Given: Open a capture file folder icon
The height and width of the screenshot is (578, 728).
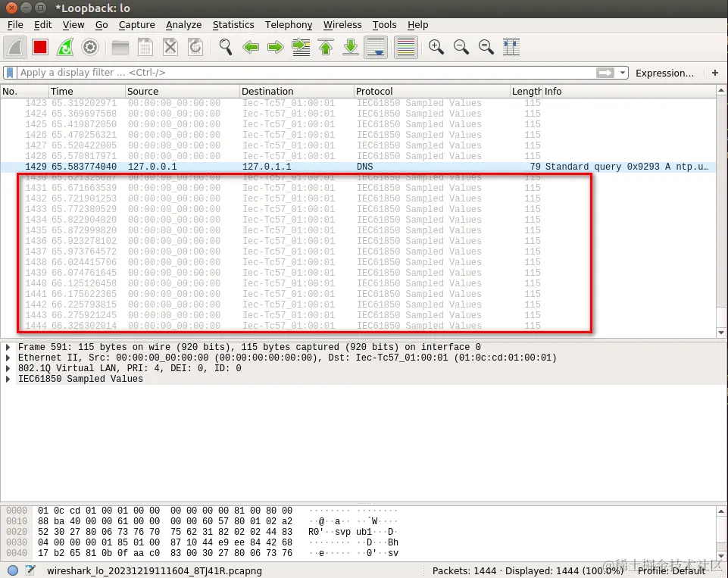Looking at the screenshot, I should click(120, 47).
